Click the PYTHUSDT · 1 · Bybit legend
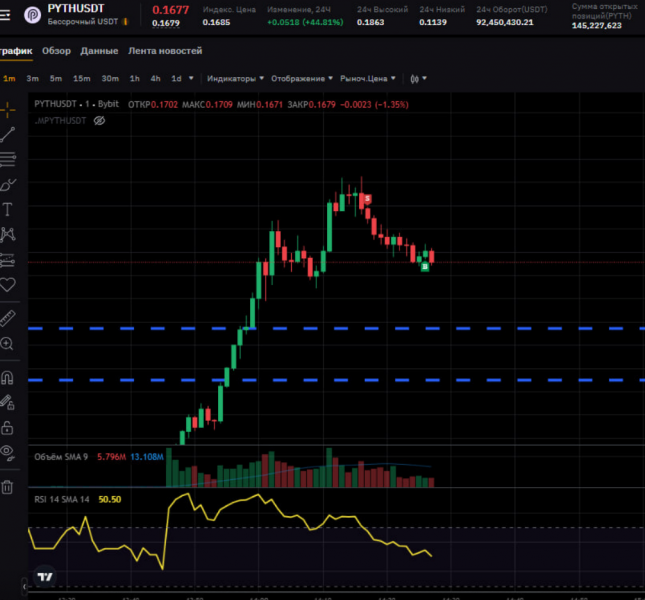Screen dimensions: 645x600 click(77, 104)
